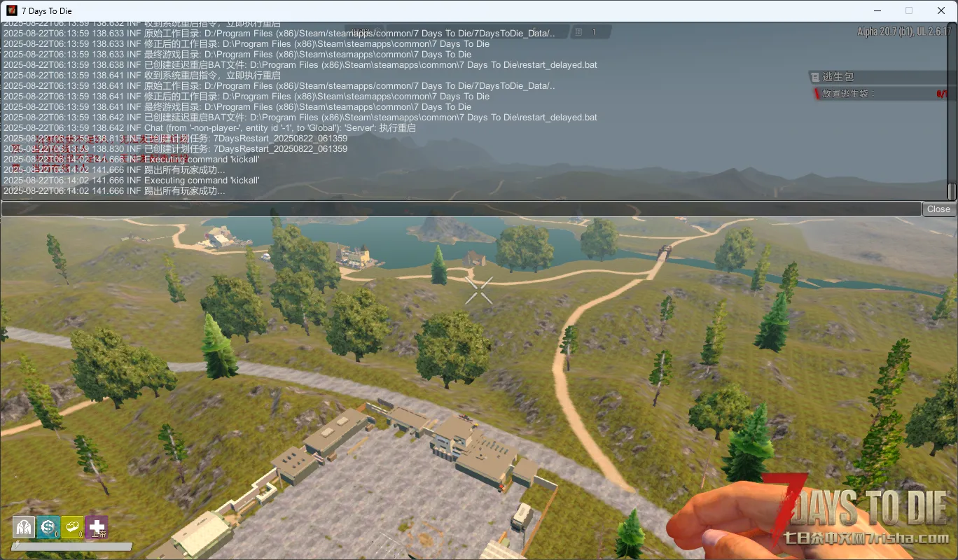
Task: Click the log line '已创建计划任务: 7DaysRestart_20250822_061359' at 138.830
Action: tap(175, 148)
